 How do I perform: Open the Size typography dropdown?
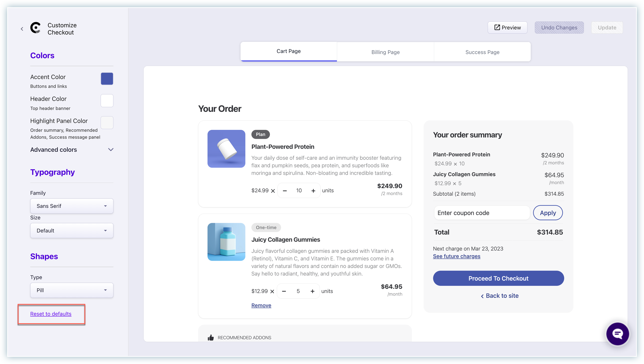(x=72, y=230)
